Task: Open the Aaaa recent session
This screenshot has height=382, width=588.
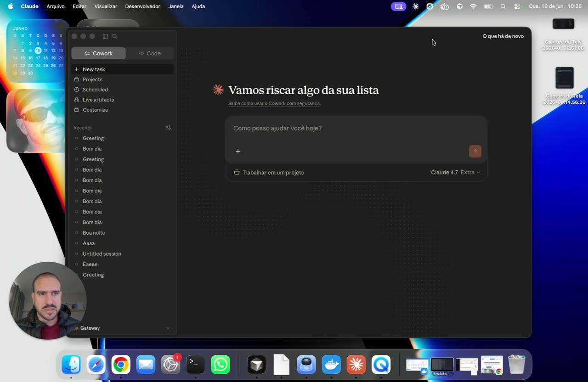Action: point(122,243)
